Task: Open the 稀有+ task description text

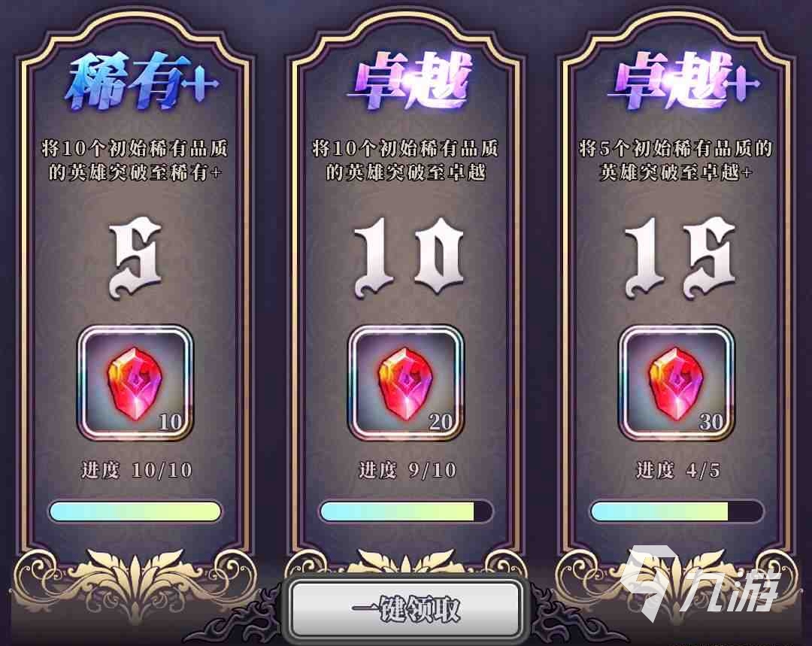Action: click(x=135, y=160)
